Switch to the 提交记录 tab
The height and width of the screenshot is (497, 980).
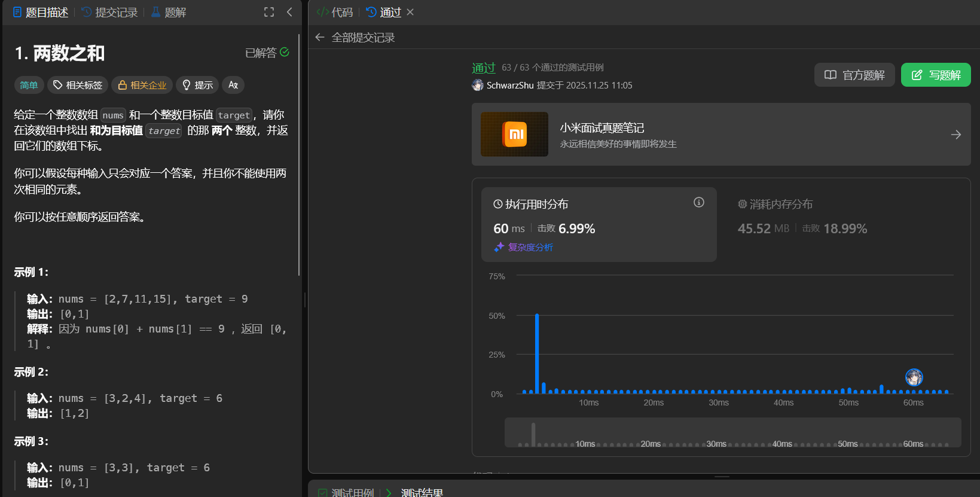coord(109,12)
